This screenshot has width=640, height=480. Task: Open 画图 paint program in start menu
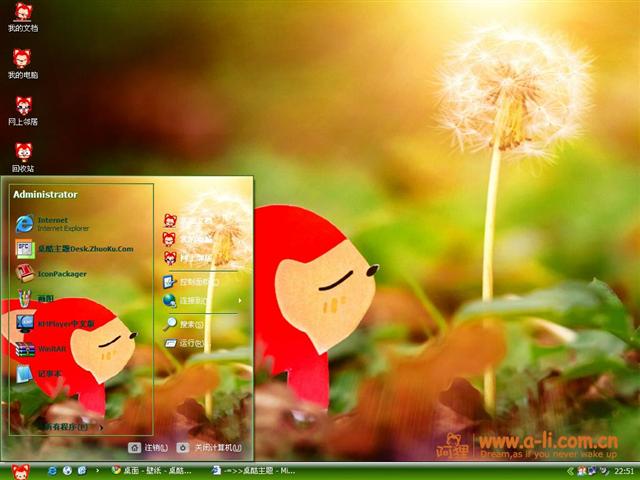click(35, 298)
